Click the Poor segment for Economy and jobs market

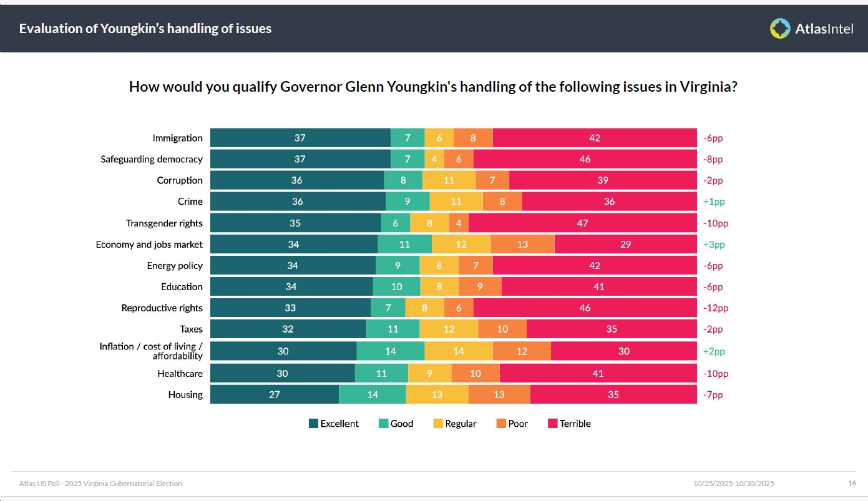click(522, 245)
